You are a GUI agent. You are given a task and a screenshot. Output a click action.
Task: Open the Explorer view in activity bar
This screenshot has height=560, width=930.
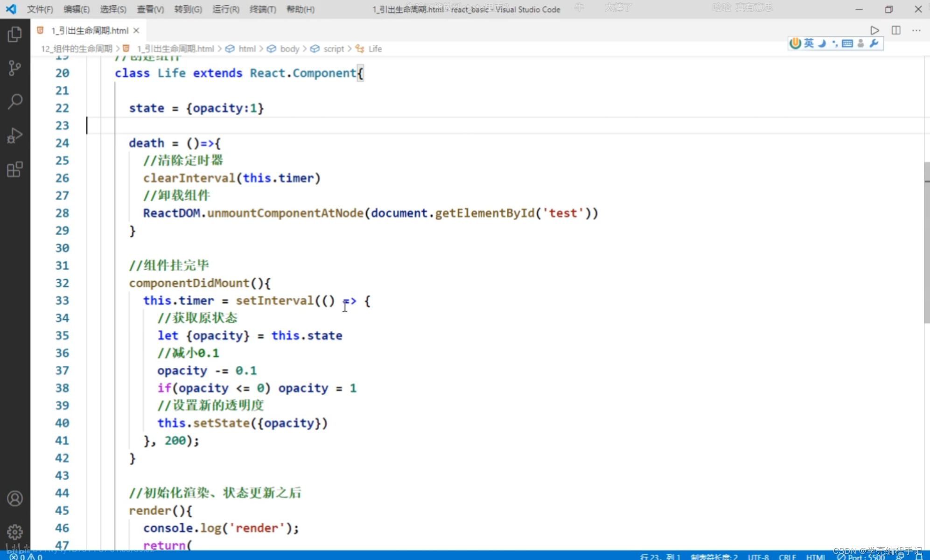click(15, 34)
